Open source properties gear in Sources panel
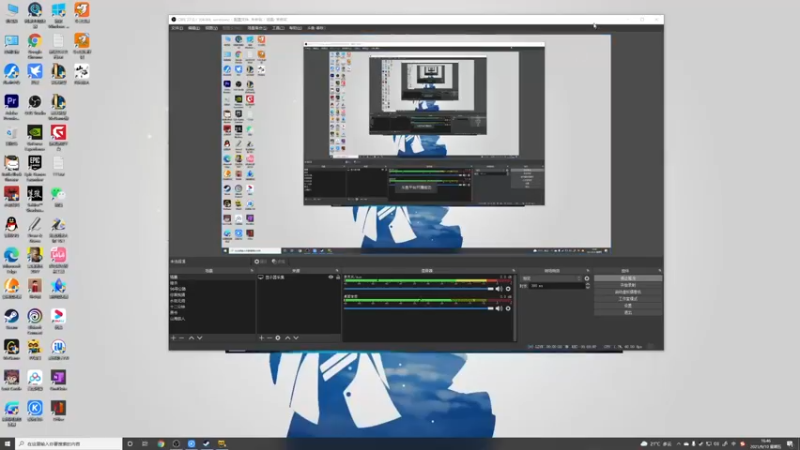The image size is (800, 450). point(278,338)
